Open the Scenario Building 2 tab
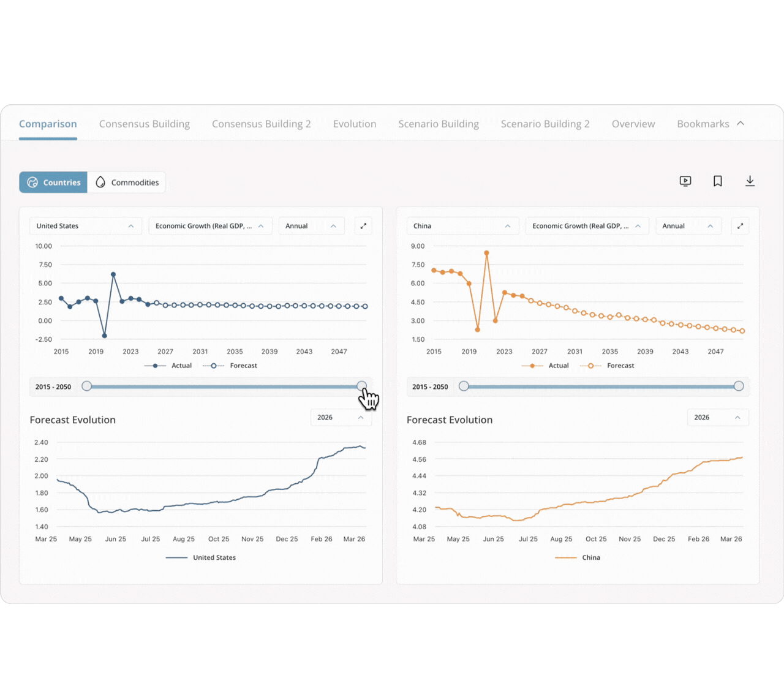This screenshot has height=686, width=784. pyautogui.click(x=545, y=124)
